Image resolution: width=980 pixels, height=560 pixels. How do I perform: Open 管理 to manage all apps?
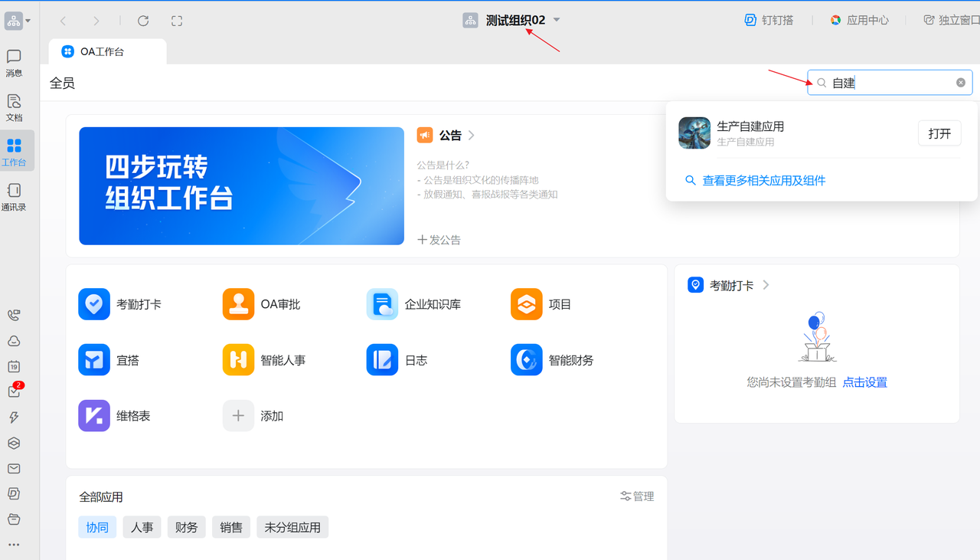point(637,496)
